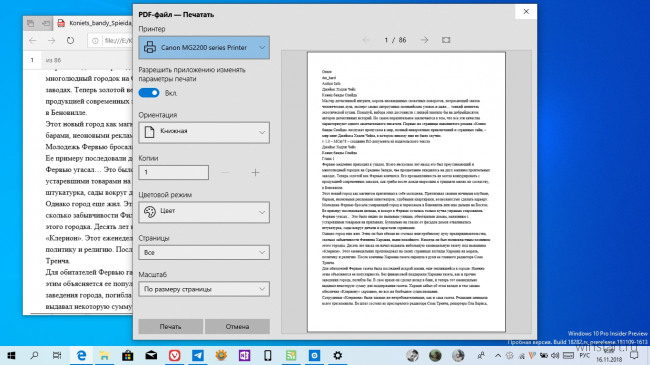Open OneNote from the taskbar
The width and height of the screenshot is (650, 365).
(x=244, y=355)
